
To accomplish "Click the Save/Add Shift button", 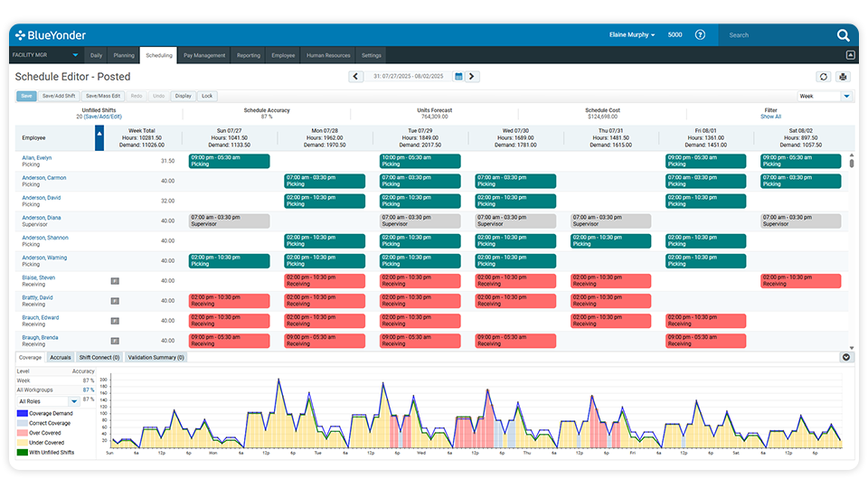I will click(x=59, y=97).
